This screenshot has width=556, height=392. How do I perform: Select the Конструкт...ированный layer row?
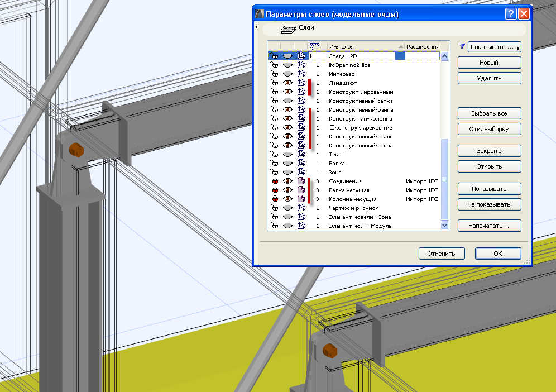point(353,92)
